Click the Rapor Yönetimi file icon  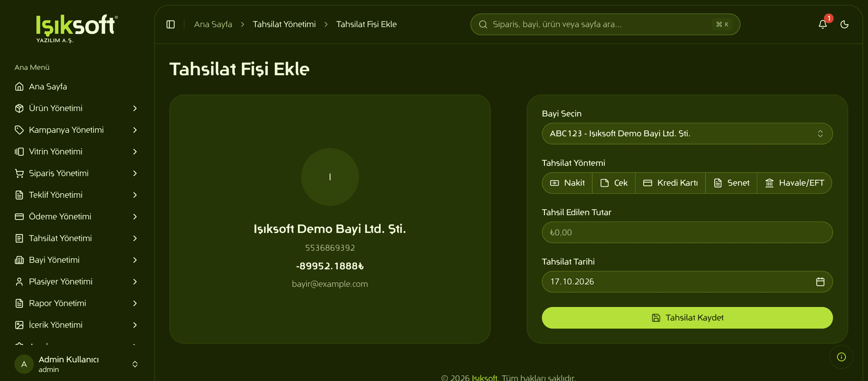click(19, 303)
